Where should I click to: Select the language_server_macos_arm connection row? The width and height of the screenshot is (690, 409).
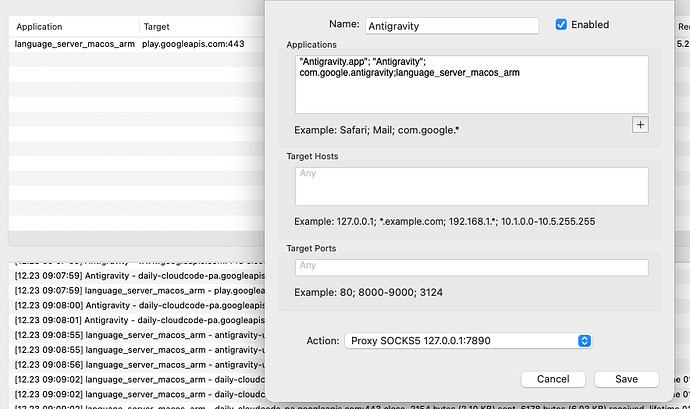pyautogui.click(x=137, y=44)
